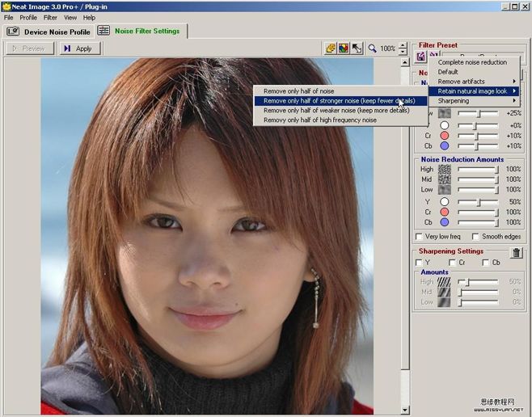
Task: Expand the Remove artifacts submenu
Action: click(474, 82)
